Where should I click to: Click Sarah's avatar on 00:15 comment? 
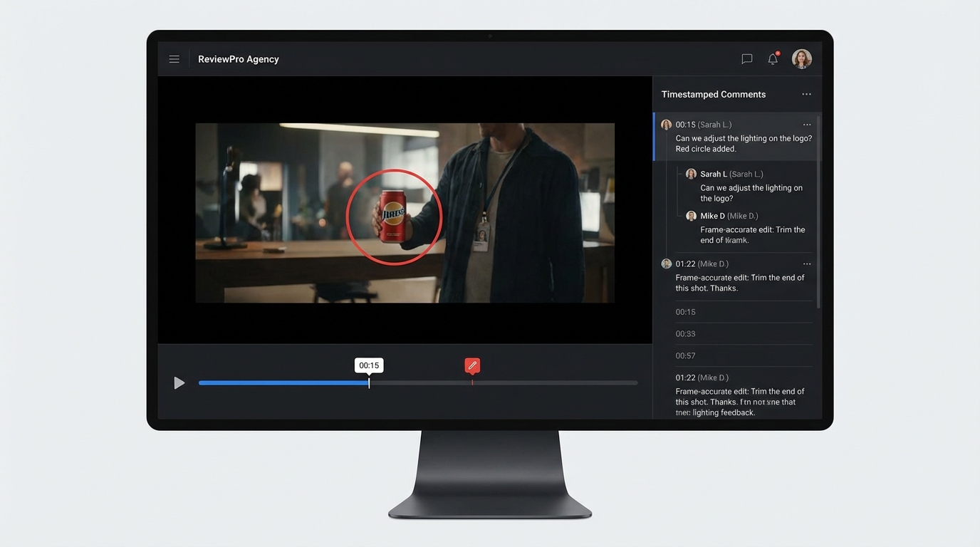pos(666,125)
